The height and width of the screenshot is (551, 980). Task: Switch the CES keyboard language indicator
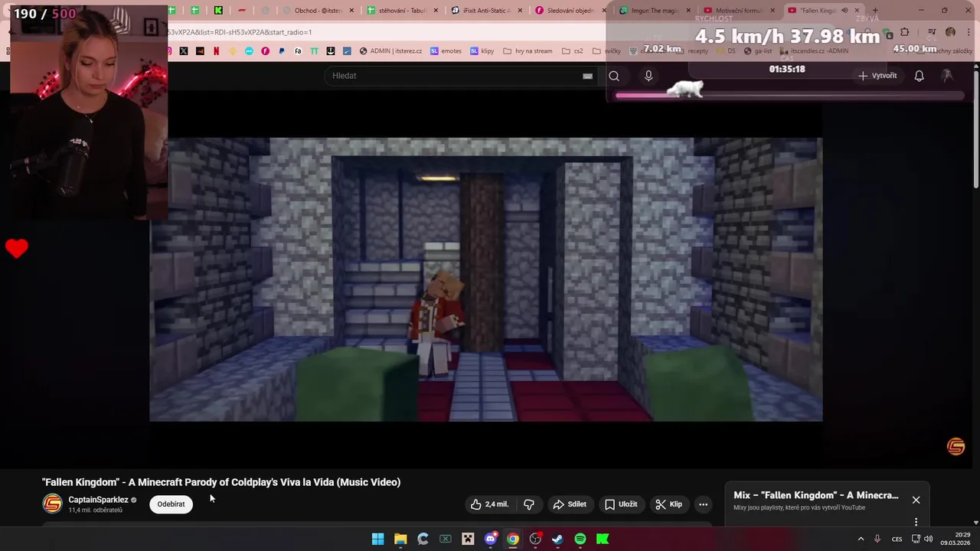coord(897,539)
